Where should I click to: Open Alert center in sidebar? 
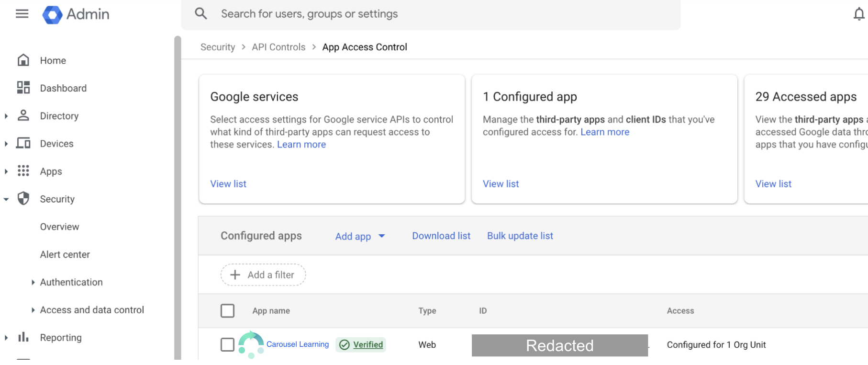[x=65, y=254]
